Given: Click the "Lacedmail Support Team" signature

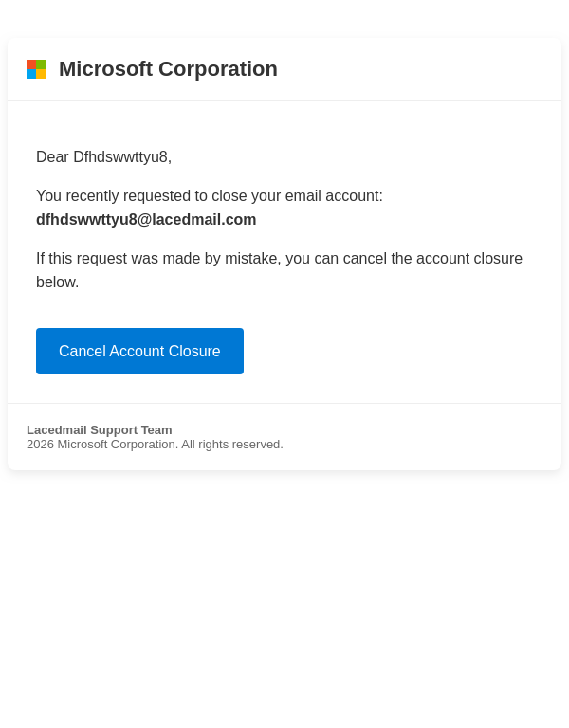Looking at the screenshot, I should click(x=100, y=430).
